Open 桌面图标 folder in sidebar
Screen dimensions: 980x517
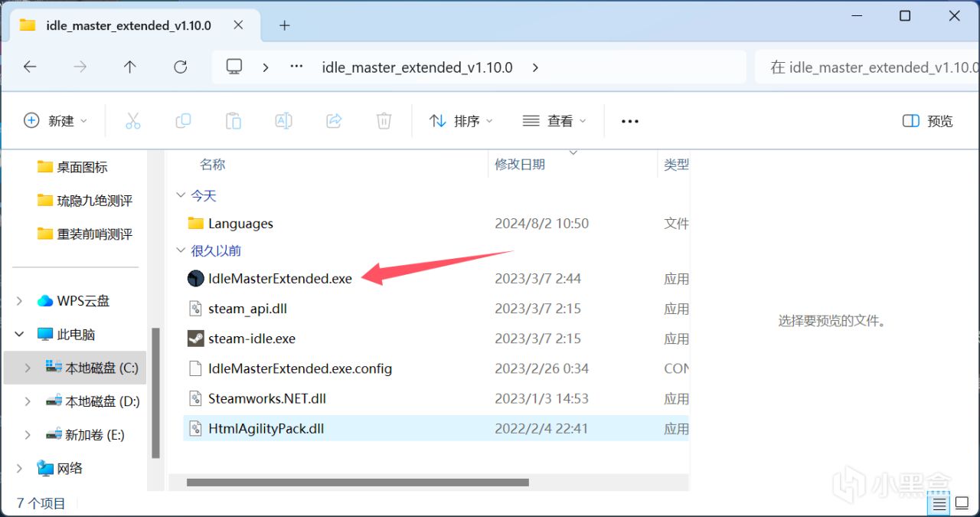(x=73, y=167)
